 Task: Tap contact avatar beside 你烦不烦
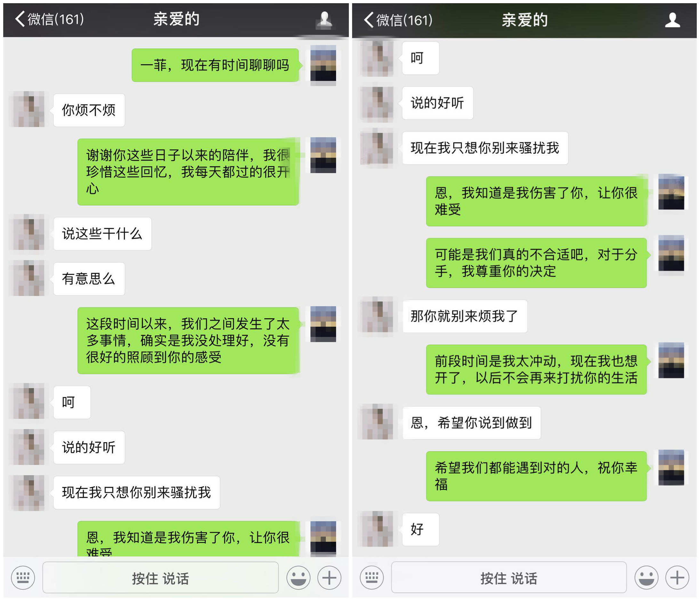click(x=28, y=109)
